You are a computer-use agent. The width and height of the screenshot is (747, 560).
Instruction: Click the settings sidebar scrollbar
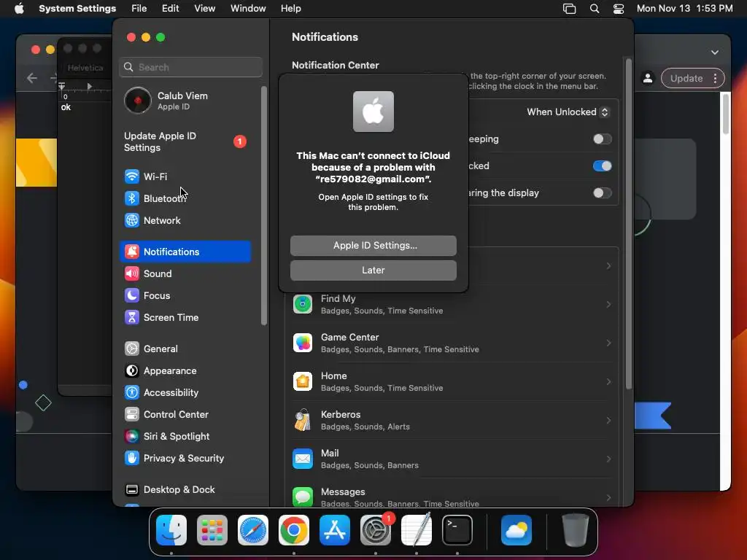[x=264, y=206]
